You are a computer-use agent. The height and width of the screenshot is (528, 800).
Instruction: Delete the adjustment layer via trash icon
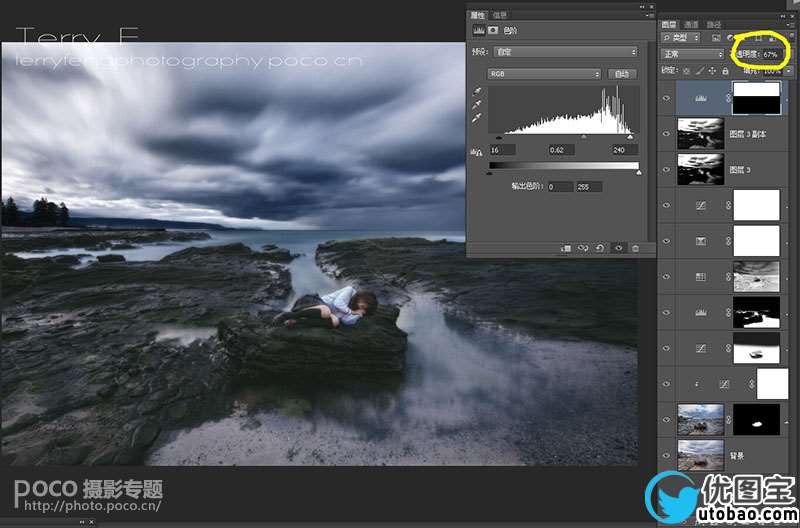[635, 248]
